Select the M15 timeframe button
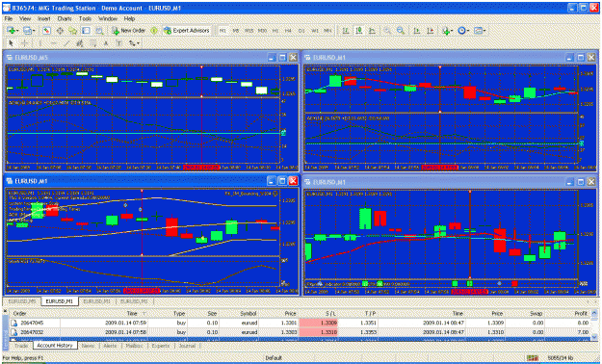Viewport: 602px width, 364px height. (x=249, y=31)
